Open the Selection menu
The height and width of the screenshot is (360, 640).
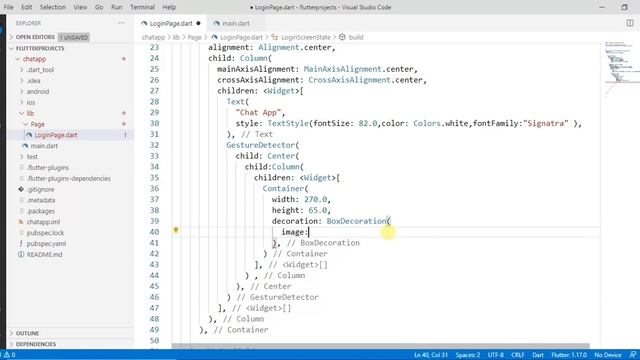click(x=53, y=7)
